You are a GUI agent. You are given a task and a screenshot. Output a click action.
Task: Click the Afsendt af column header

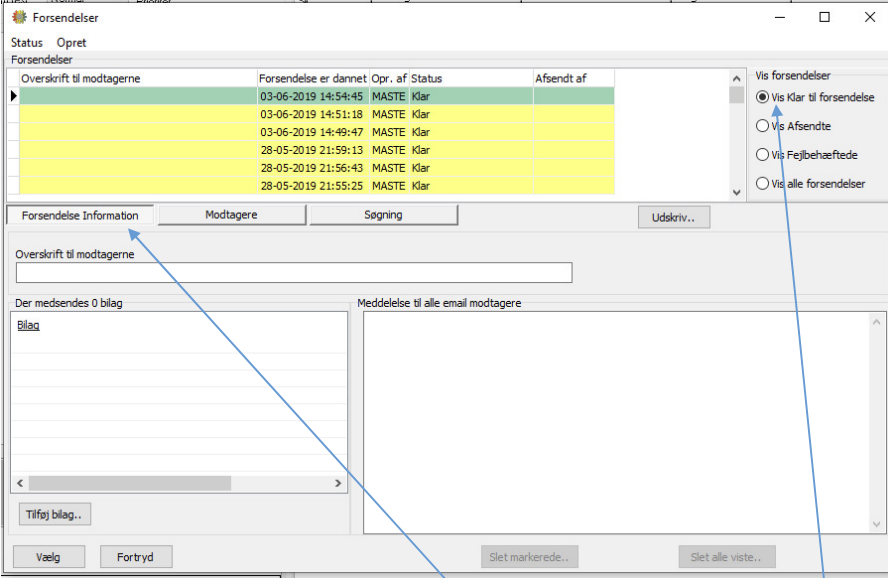point(574,79)
